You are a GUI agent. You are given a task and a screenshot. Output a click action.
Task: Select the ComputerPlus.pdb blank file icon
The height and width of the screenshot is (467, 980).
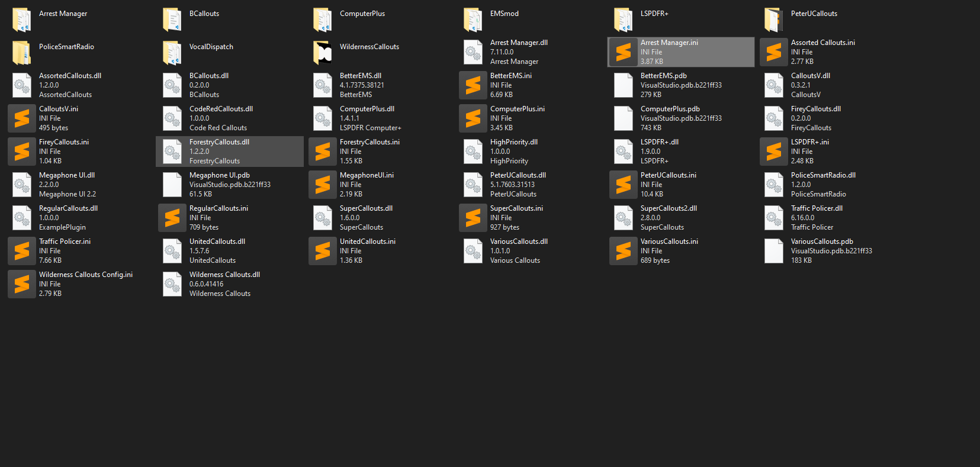pyautogui.click(x=624, y=118)
